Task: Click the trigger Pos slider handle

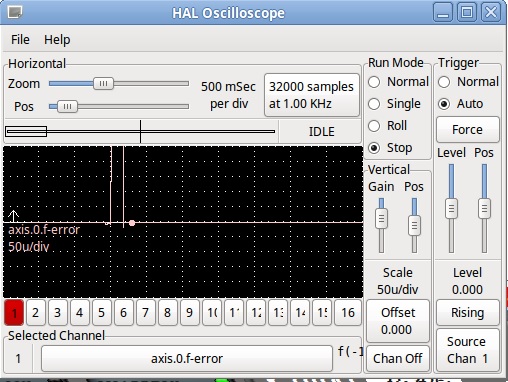Action: pos(484,209)
